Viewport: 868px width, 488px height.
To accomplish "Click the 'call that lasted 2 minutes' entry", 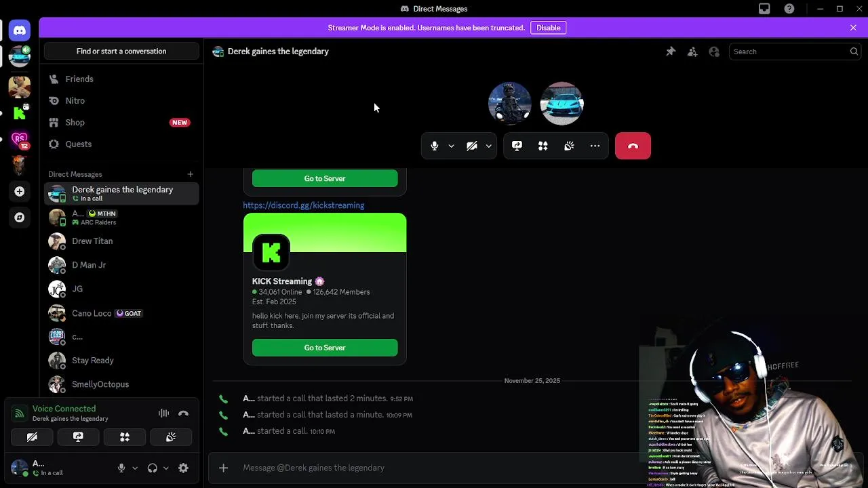I will pyautogui.click(x=328, y=399).
